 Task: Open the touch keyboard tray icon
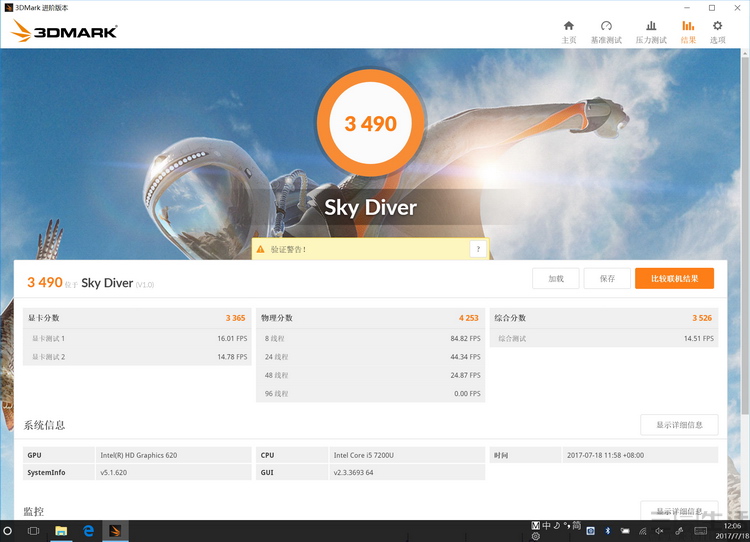(x=700, y=531)
